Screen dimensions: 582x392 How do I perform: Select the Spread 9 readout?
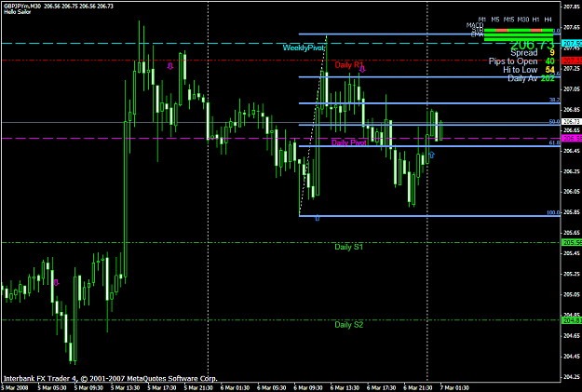[x=533, y=53]
